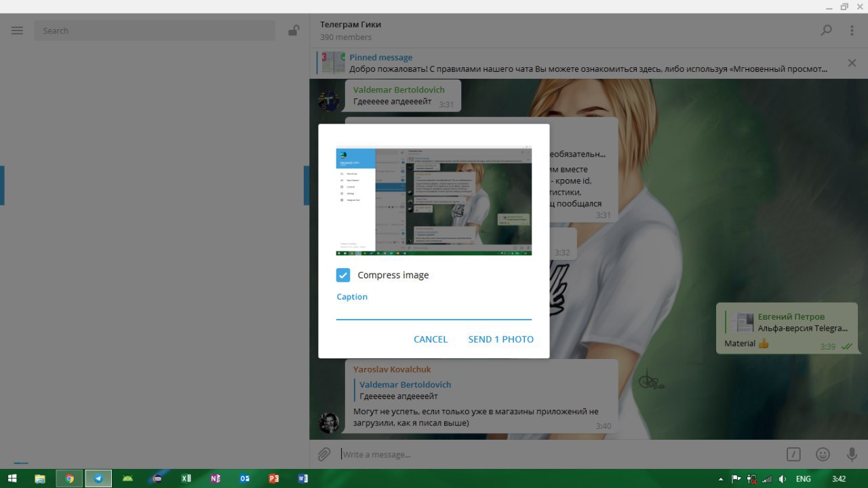Click SEND 1 PHOTO button
Viewport: 868px width, 488px height.
coord(500,339)
